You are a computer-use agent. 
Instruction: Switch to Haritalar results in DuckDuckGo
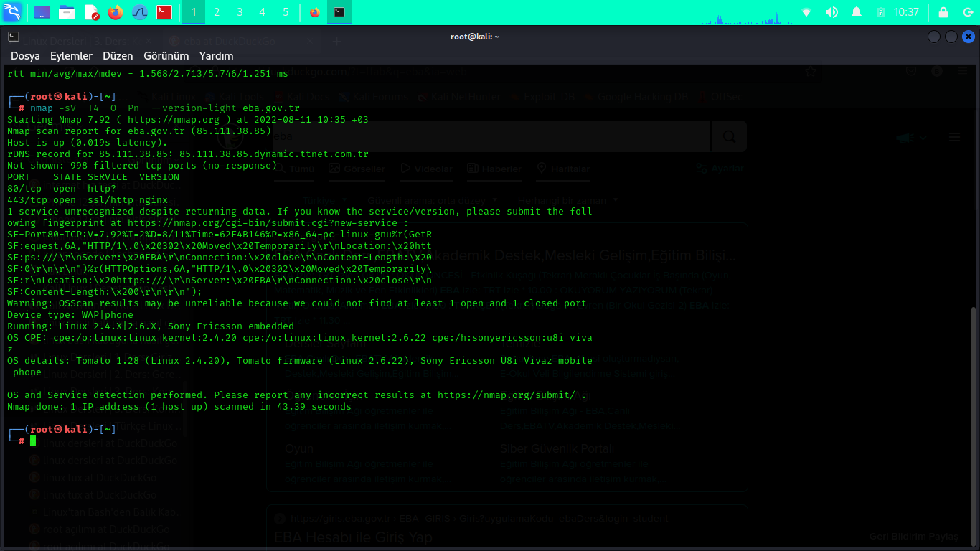(x=563, y=169)
